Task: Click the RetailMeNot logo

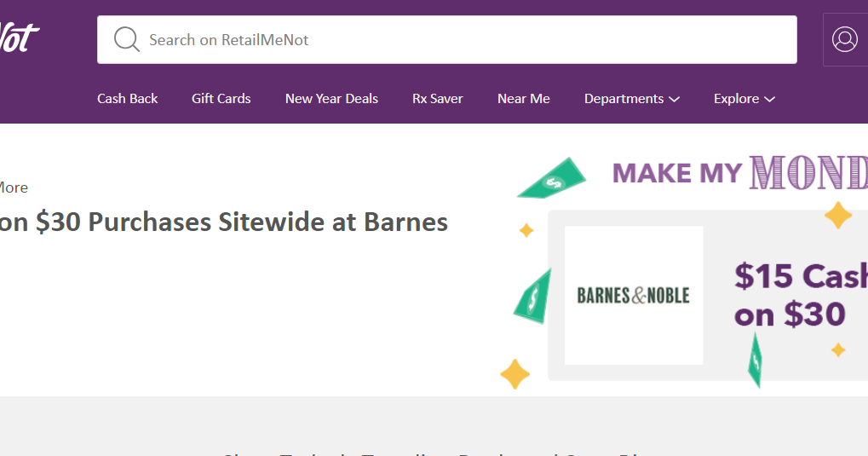Action: click(20, 38)
